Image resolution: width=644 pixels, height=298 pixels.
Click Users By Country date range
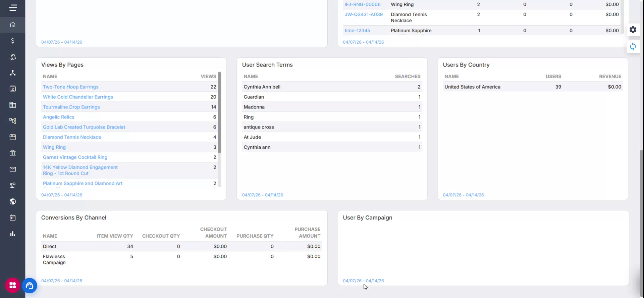pyautogui.click(x=463, y=195)
